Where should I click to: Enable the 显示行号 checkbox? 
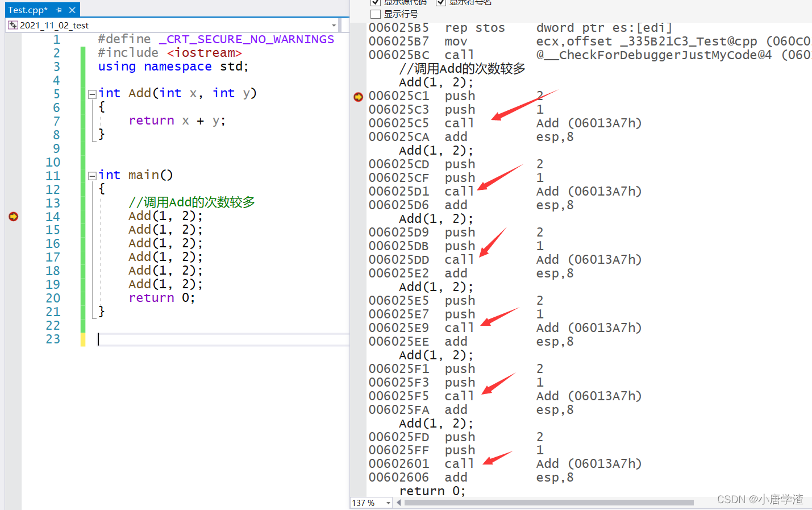click(x=375, y=14)
